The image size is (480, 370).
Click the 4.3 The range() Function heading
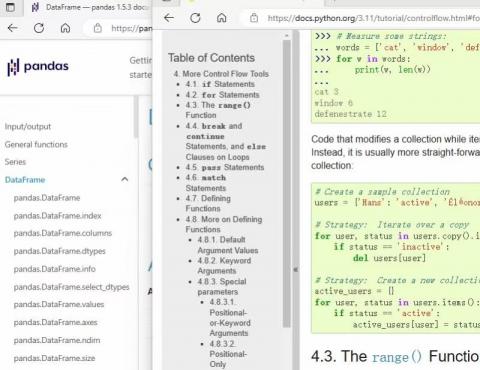(395, 357)
